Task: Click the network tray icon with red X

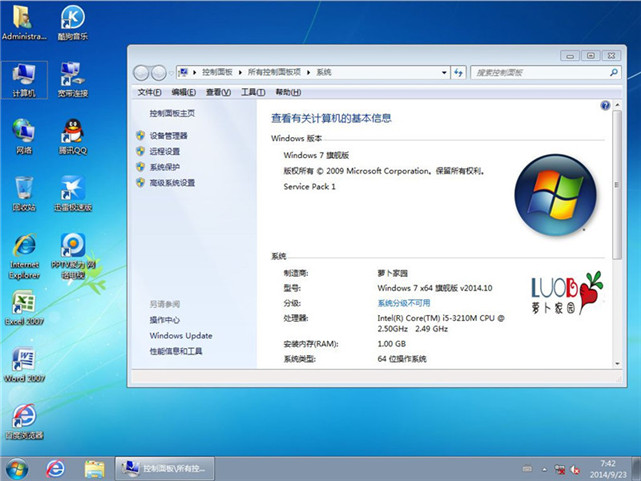Action: coord(559,470)
